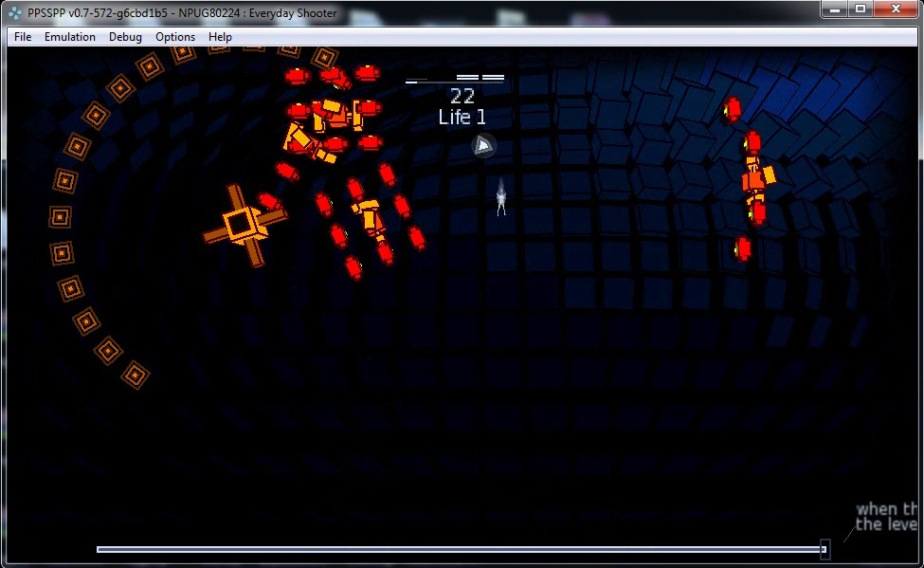Viewport: 924px width, 568px height.
Task: Click the orange blocky enemy below the cross's right
Action: (370, 218)
